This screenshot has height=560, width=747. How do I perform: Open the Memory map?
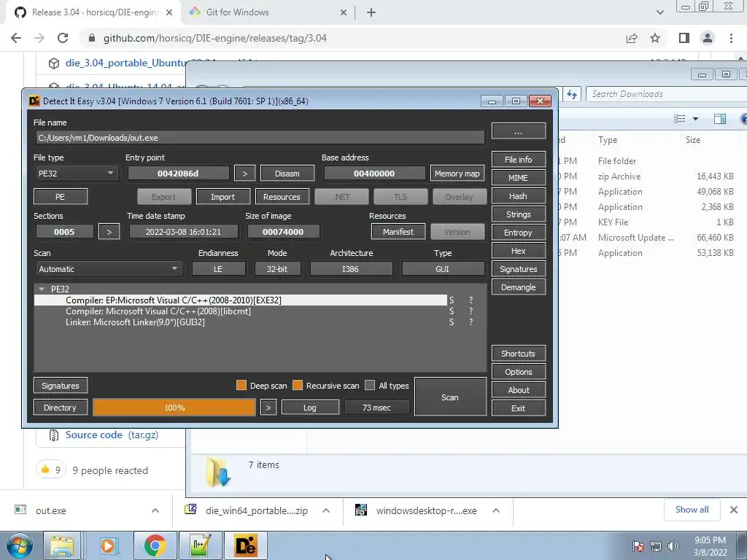[457, 174]
